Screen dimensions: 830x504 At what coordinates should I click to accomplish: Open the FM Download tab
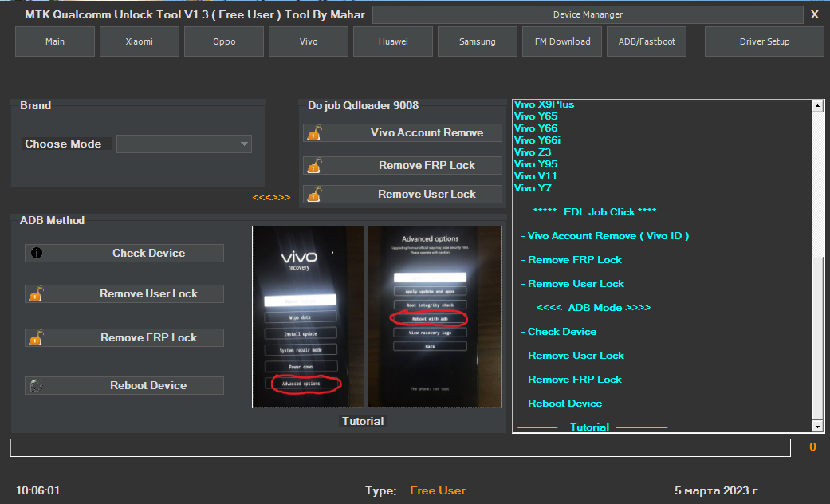click(x=562, y=41)
